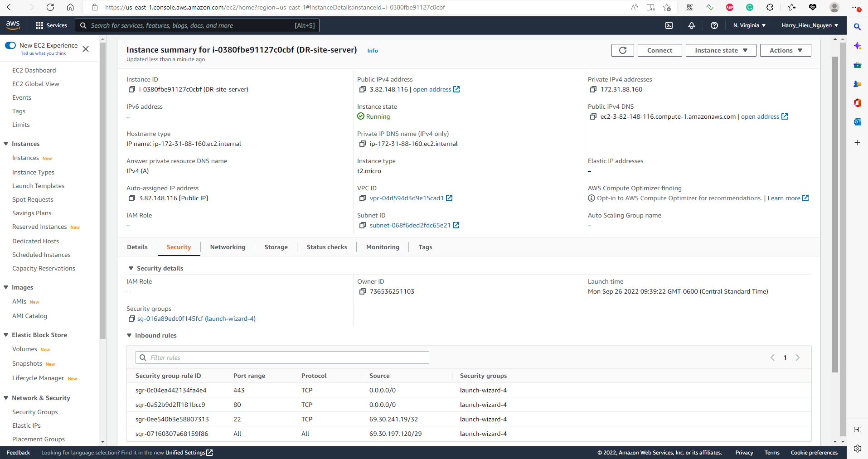Open the notifications bell
The width and height of the screenshot is (868, 459).
692,25
